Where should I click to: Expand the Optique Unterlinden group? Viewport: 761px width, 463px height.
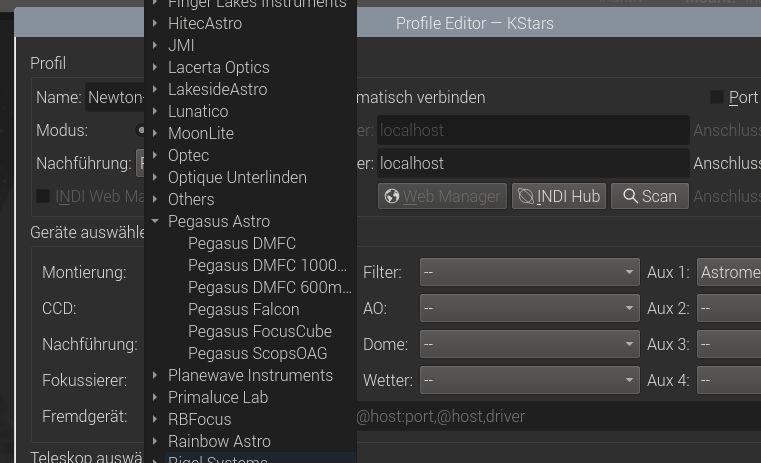(155, 177)
